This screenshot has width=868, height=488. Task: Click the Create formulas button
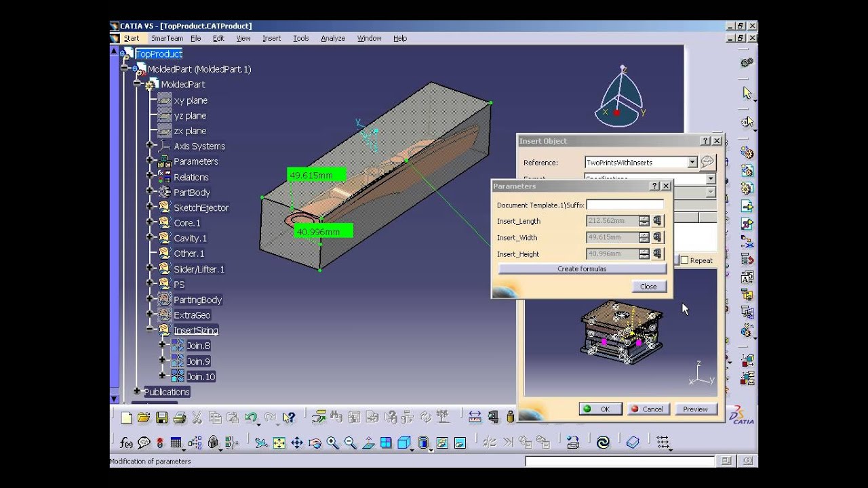[582, 269]
